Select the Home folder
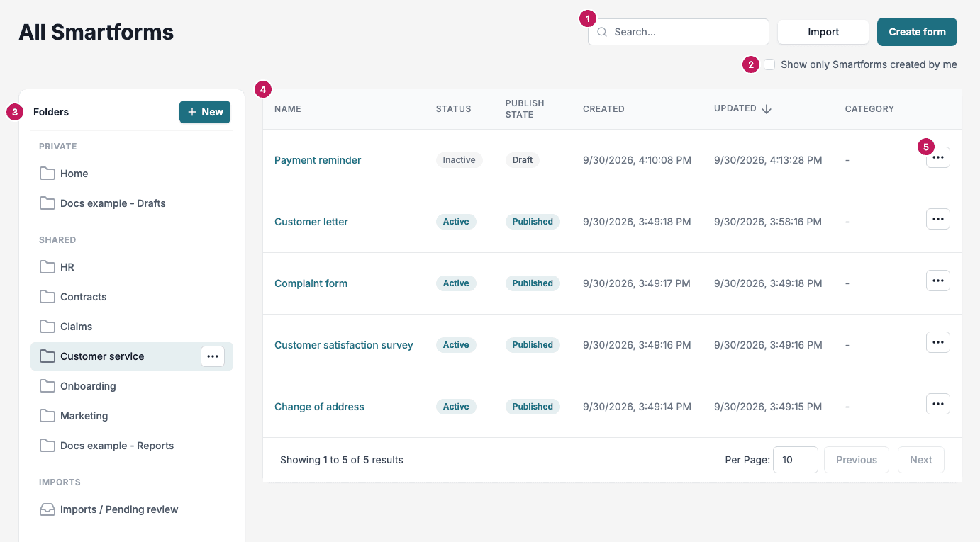Viewport: 980px width, 542px height. point(132,174)
